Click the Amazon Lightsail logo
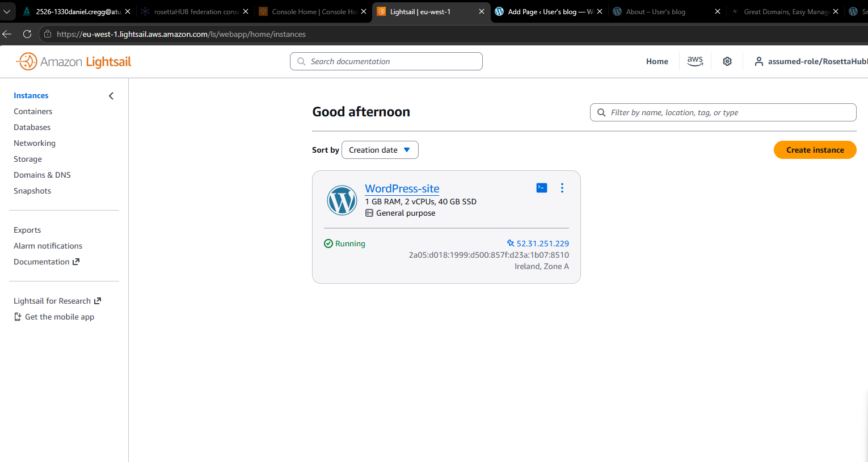 coord(74,61)
